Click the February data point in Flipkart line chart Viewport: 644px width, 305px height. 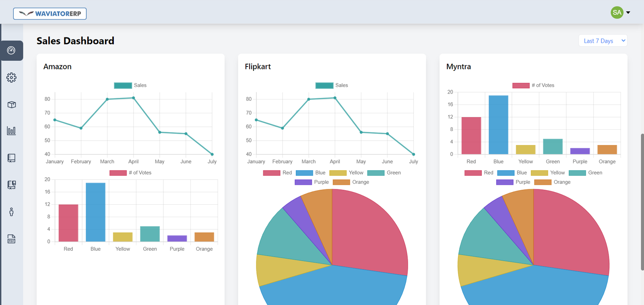point(283,128)
